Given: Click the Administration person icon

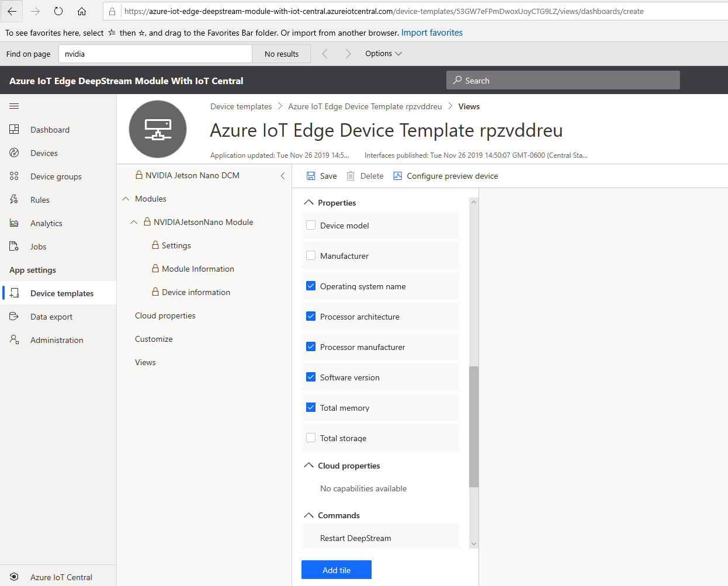Looking at the screenshot, I should point(14,340).
